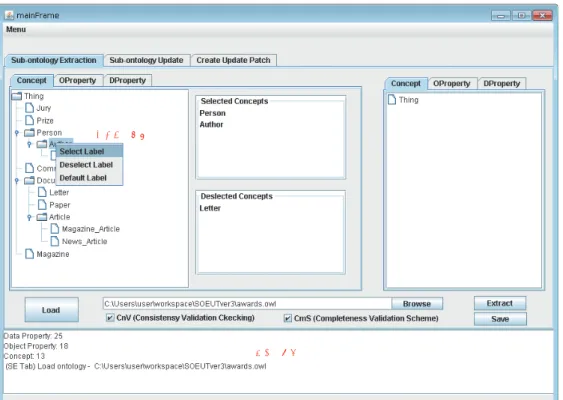The width and height of the screenshot is (563, 400).
Task: Click the Thing icon in right panel
Action: tap(392, 99)
